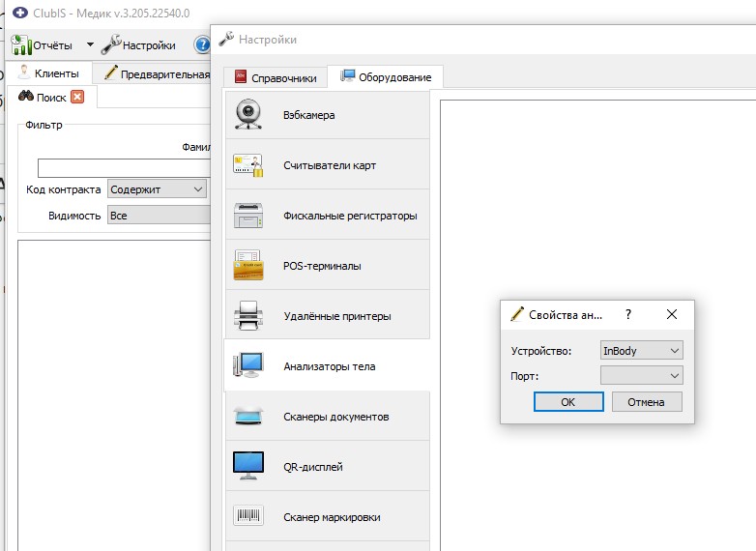Confirm with the OK button

click(x=568, y=401)
